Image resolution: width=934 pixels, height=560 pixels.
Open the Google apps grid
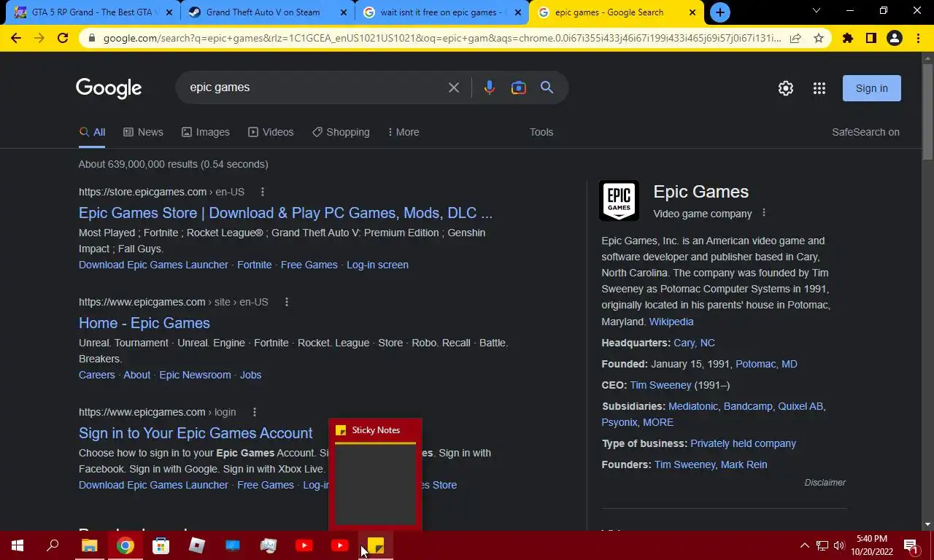click(819, 88)
